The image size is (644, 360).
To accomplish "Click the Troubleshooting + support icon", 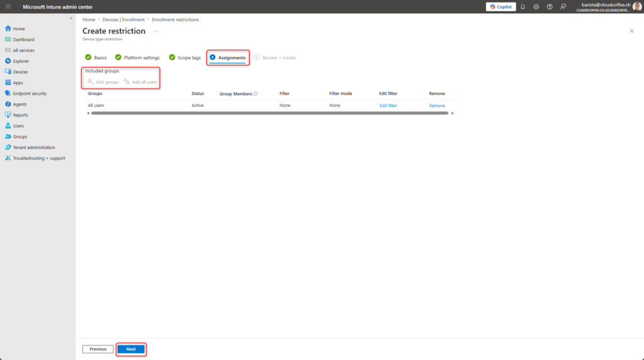I will (x=8, y=158).
